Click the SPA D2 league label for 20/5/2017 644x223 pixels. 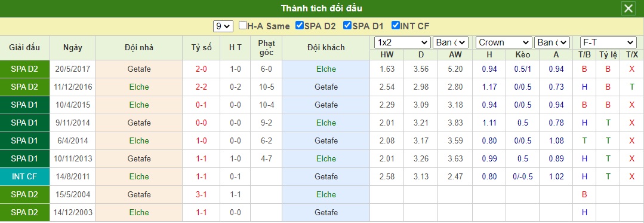24,69
